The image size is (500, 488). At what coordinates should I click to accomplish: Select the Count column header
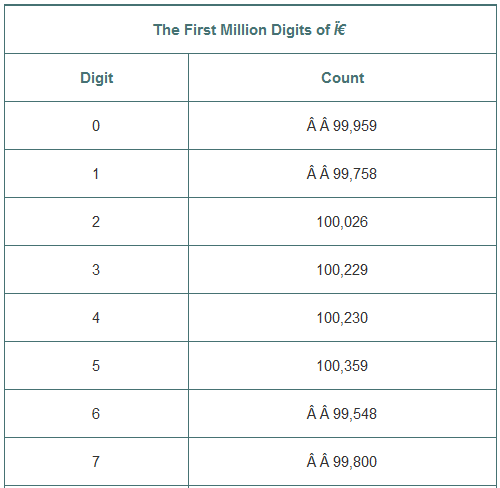point(342,78)
